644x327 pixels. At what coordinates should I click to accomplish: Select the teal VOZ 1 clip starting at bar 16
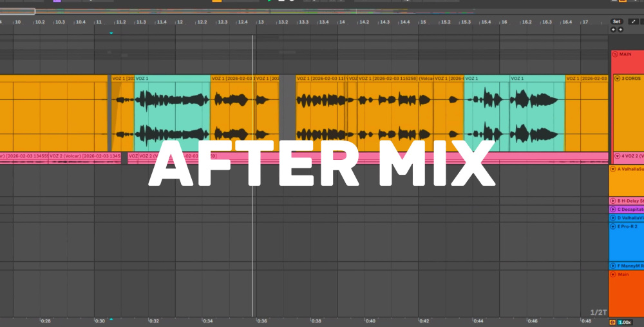click(x=538, y=113)
